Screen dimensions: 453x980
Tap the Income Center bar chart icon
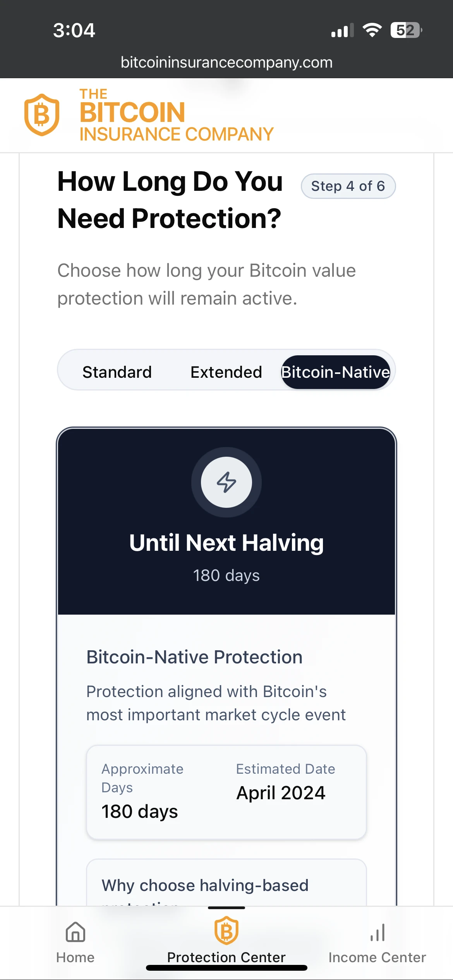point(377,932)
